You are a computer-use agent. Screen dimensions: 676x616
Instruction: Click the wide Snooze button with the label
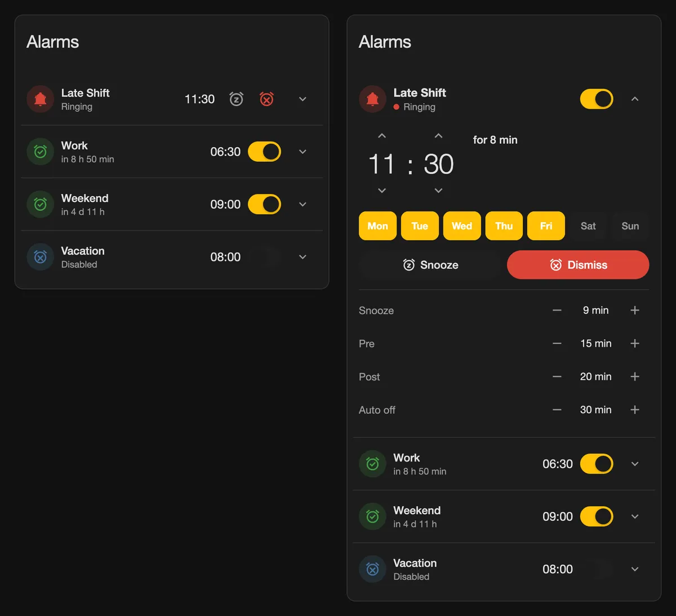point(430,265)
